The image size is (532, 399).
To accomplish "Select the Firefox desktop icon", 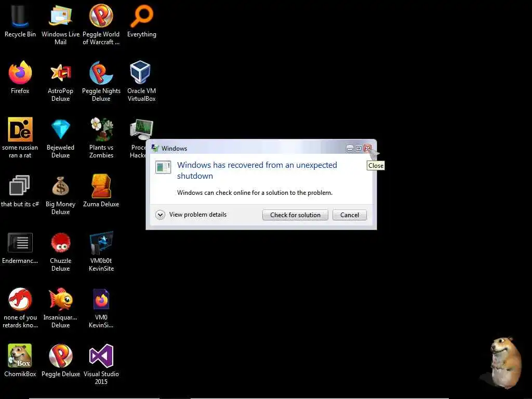I will pyautogui.click(x=20, y=73).
